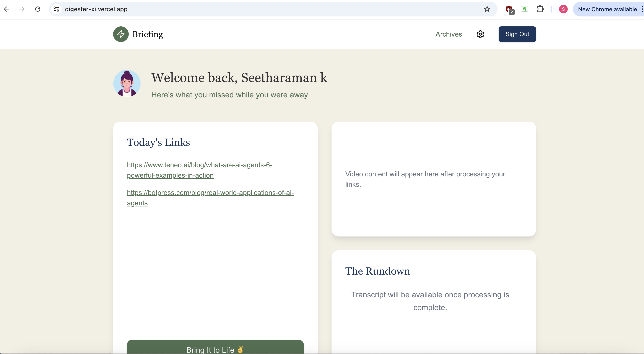Click the Sign Out button
This screenshot has width=644, height=354.
click(517, 34)
